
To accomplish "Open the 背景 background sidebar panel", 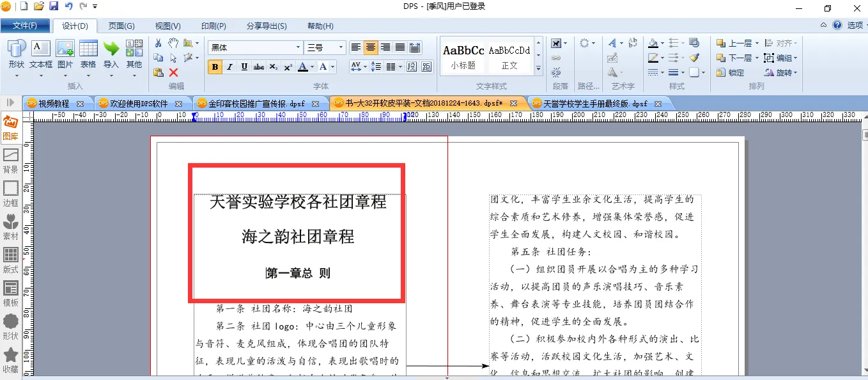I will pos(11,161).
